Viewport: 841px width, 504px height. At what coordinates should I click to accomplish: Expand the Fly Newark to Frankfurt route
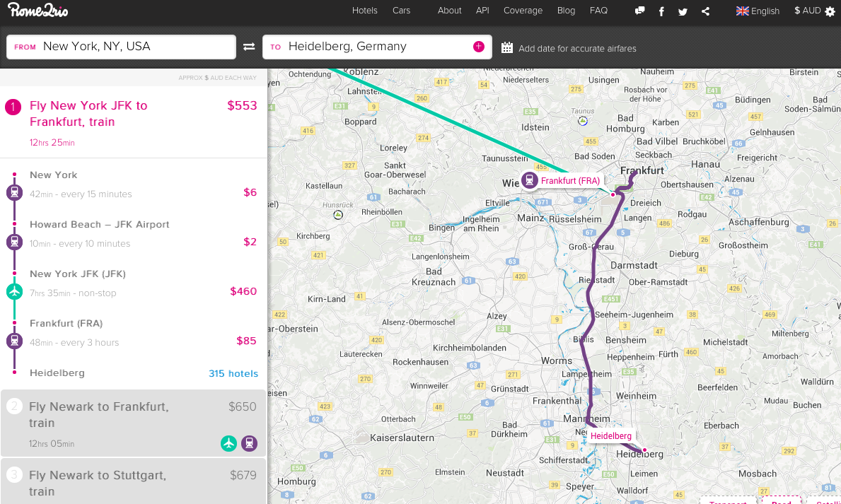pos(134,423)
